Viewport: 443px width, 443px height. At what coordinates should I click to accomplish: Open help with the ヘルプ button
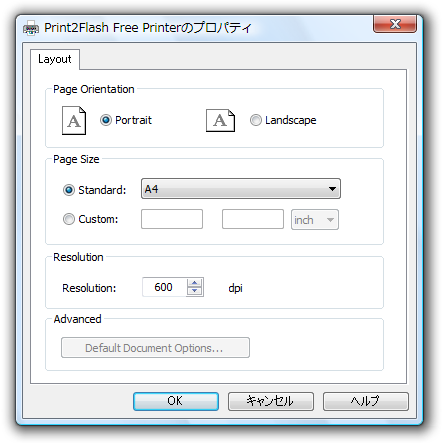[366, 401]
